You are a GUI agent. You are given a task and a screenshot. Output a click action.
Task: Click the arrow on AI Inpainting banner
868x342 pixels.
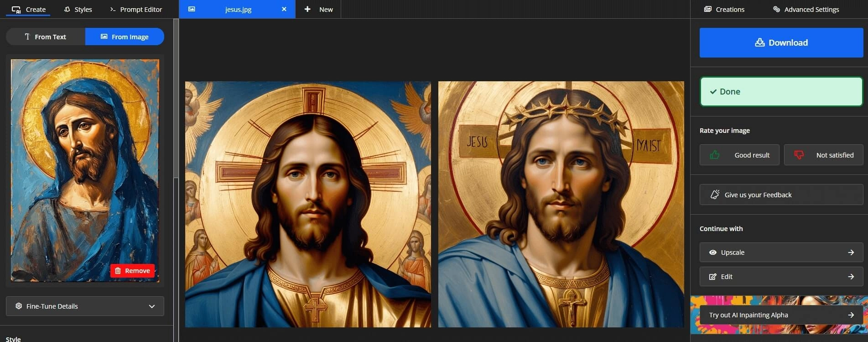851,315
